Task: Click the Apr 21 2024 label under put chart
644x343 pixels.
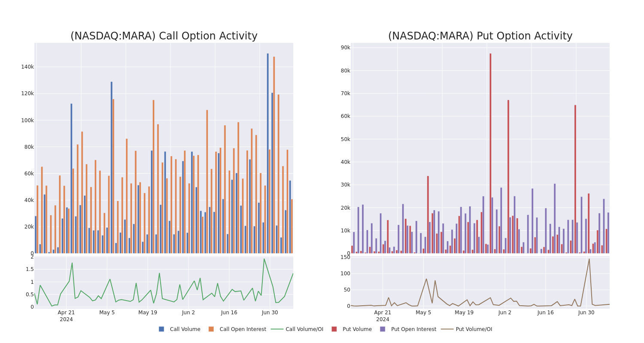Action: 383,316
